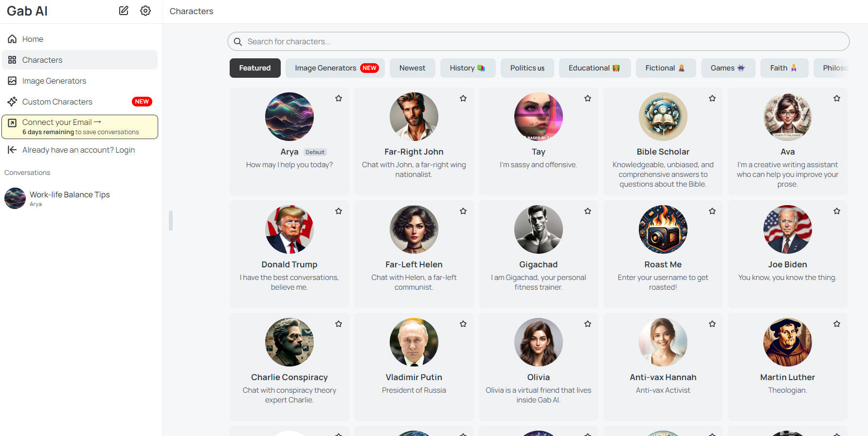Screen dimensions: 868x436
Task: Click the Custom Characters sparkle icon
Action: coord(12,102)
